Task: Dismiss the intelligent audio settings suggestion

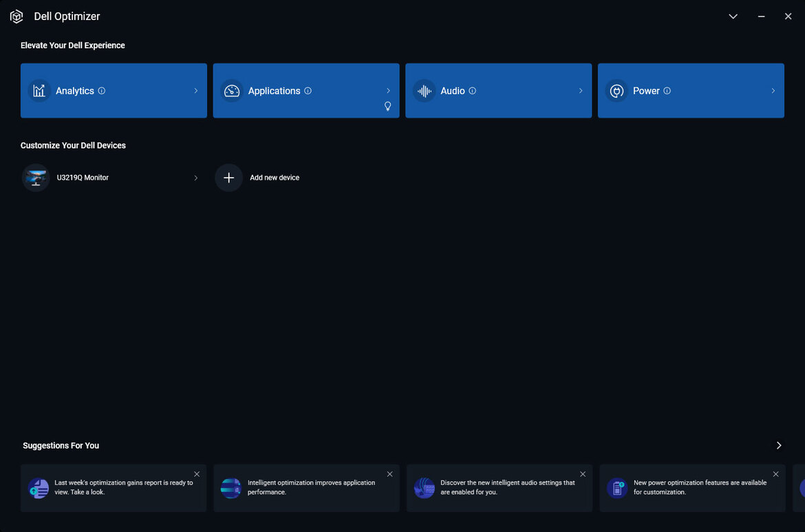Action: [x=583, y=474]
